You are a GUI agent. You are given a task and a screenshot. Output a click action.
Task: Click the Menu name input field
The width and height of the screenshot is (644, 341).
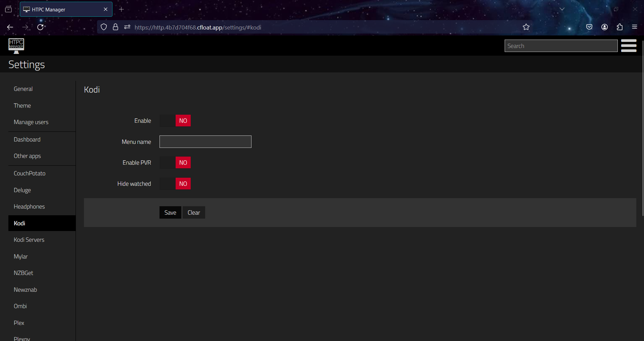[x=205, y=142]
